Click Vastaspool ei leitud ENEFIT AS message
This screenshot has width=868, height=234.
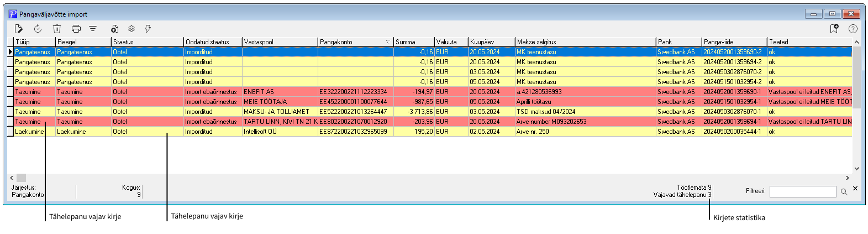(x=809, y=92)
